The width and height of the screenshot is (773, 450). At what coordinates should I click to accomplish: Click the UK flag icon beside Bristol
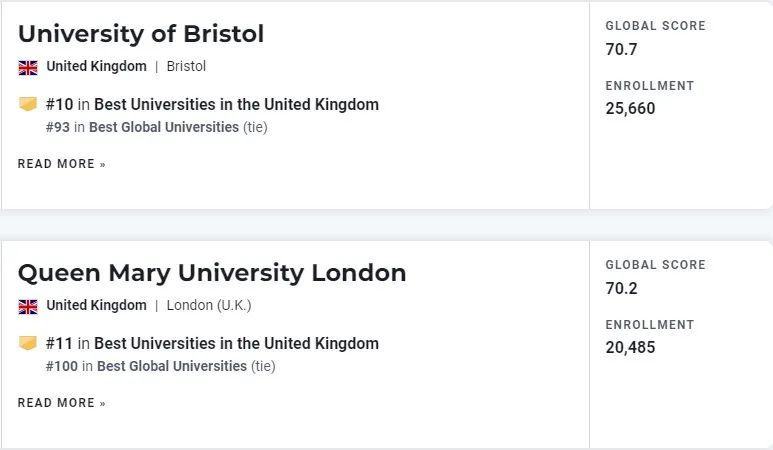(28, 67)
